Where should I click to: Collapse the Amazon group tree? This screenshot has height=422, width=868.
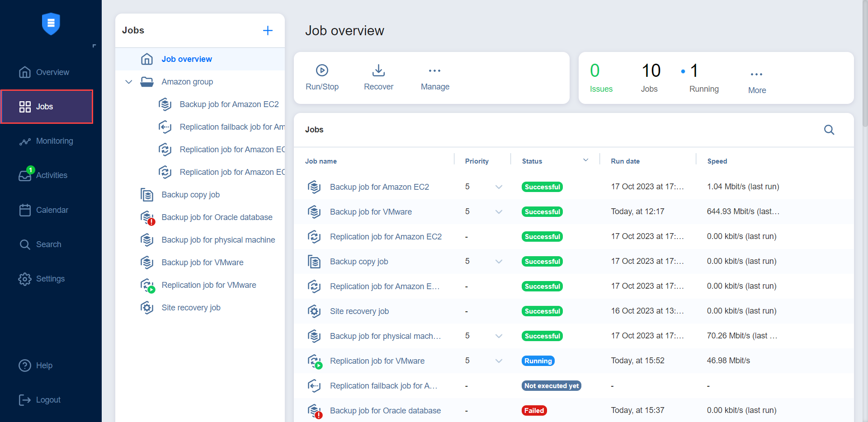[x=128, y=82]
